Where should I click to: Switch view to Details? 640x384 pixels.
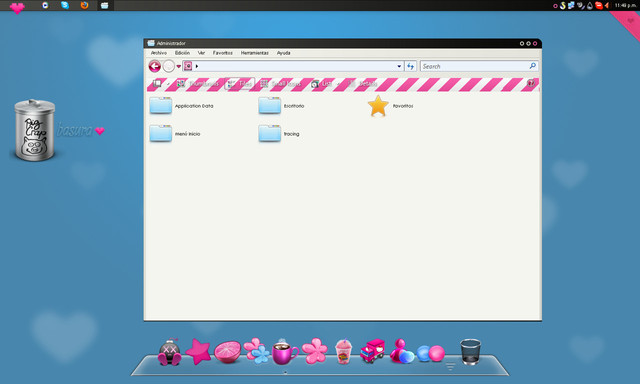point(362,84)
